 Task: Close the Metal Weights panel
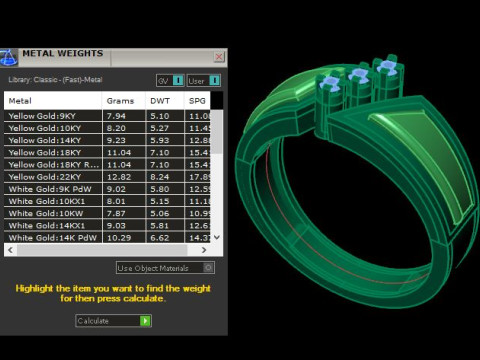tap(219, 57)
